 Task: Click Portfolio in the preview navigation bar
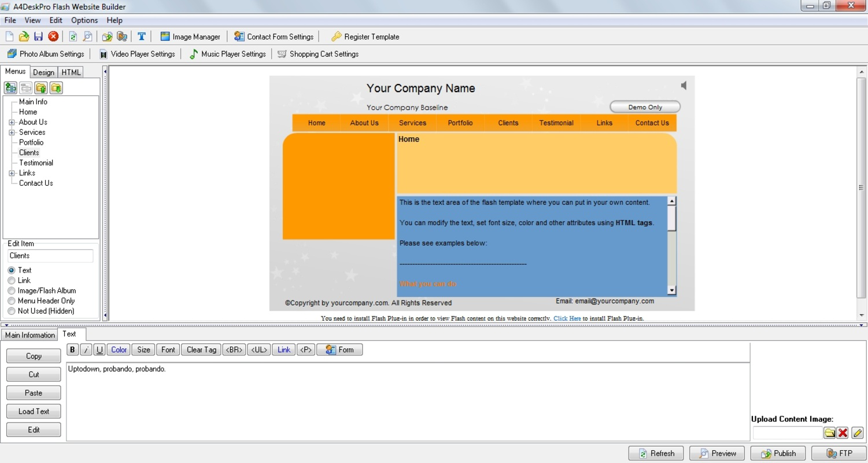coord(460,123)
